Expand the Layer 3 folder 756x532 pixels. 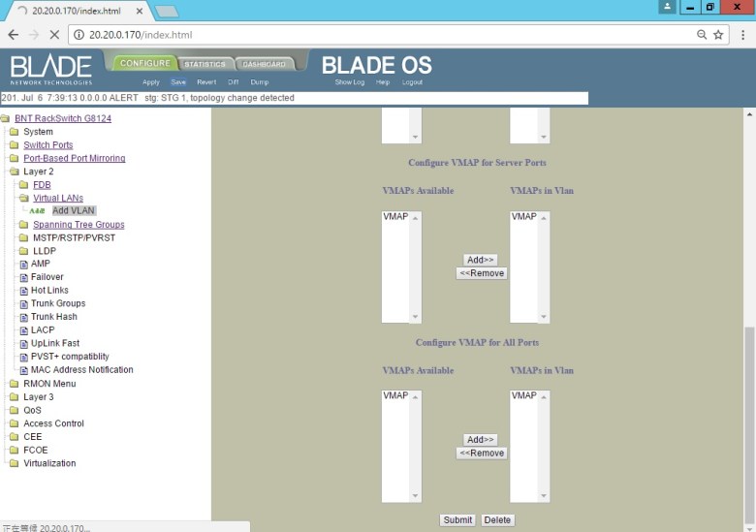pyautogui.click(x=14, y=397)
